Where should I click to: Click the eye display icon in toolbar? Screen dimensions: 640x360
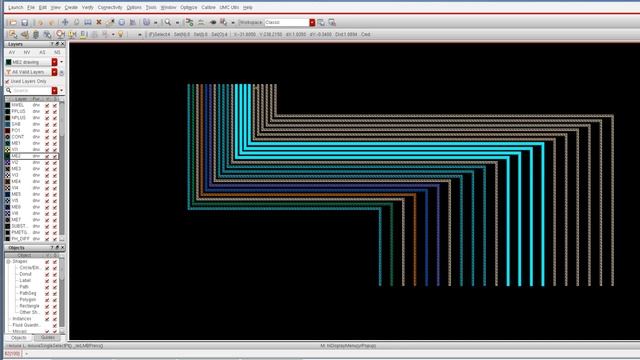point(213,22)
